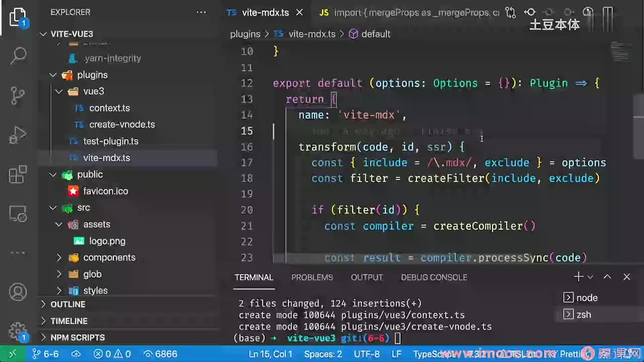Click the Ln 15, Col 1 status item
Image resolution: width=644 pixels, height=362 pixels.
(271, 354)
